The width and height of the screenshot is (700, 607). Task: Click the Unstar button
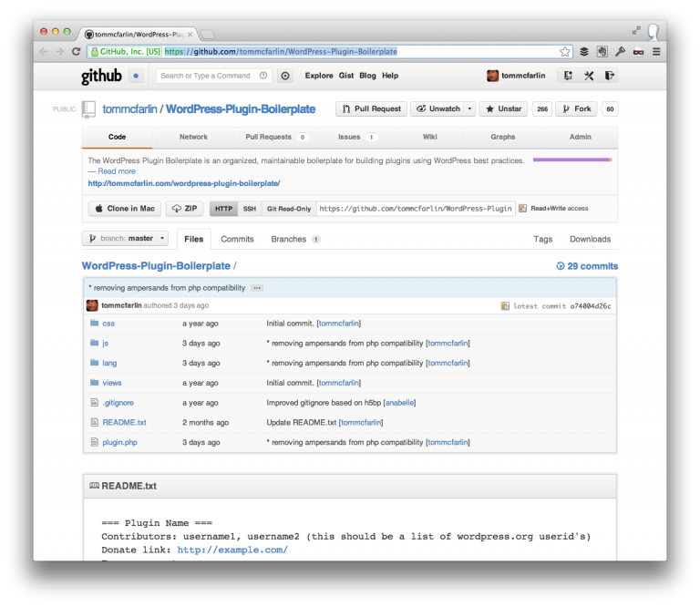(x=503, y=108)
